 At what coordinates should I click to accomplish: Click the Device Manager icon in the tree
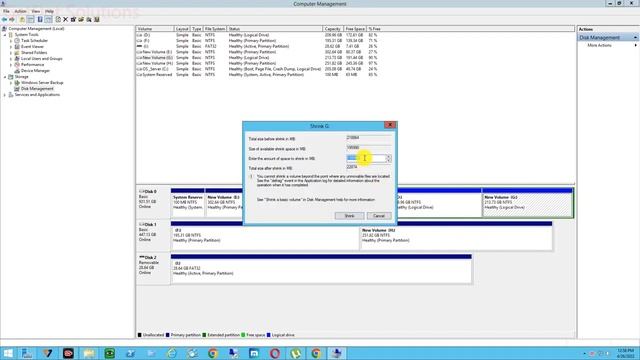(x=17, y=71)
